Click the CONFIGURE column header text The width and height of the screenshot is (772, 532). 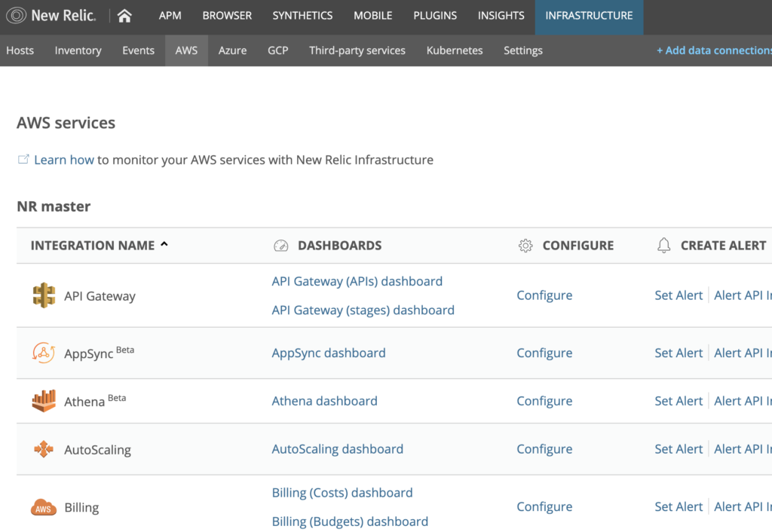tap(578, 246)
